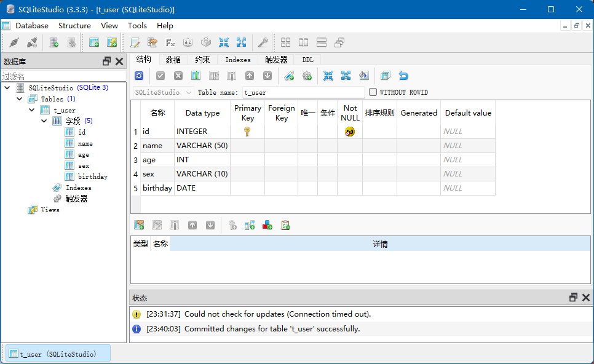Open the Structure menu
The width and height of the screenshot is (594, 364).
[74, 26]
